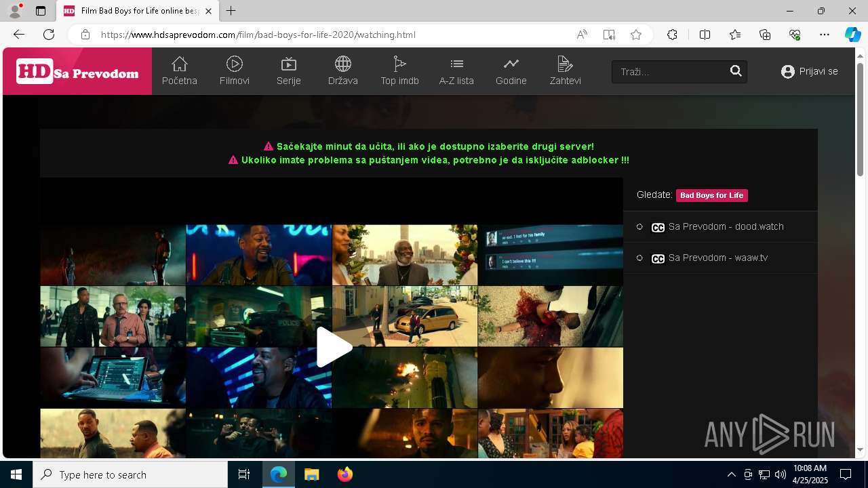Image resolution: width=868 pixels, height=488 pixels.
Task: Refresh the page with reload icon
Action: (x=49, y=35)
